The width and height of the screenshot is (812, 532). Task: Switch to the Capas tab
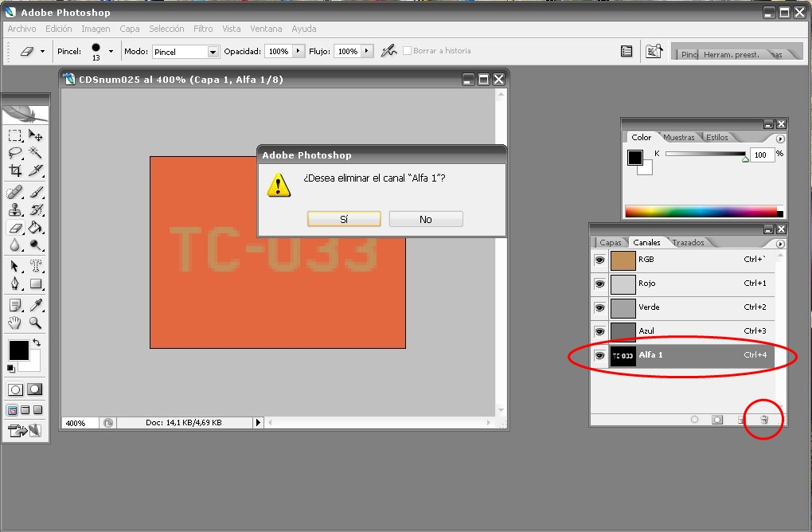tap(610, 242)
